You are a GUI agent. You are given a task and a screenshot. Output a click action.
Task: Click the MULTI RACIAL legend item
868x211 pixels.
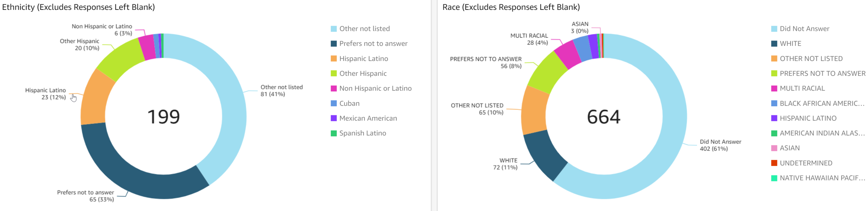[802, 89]
